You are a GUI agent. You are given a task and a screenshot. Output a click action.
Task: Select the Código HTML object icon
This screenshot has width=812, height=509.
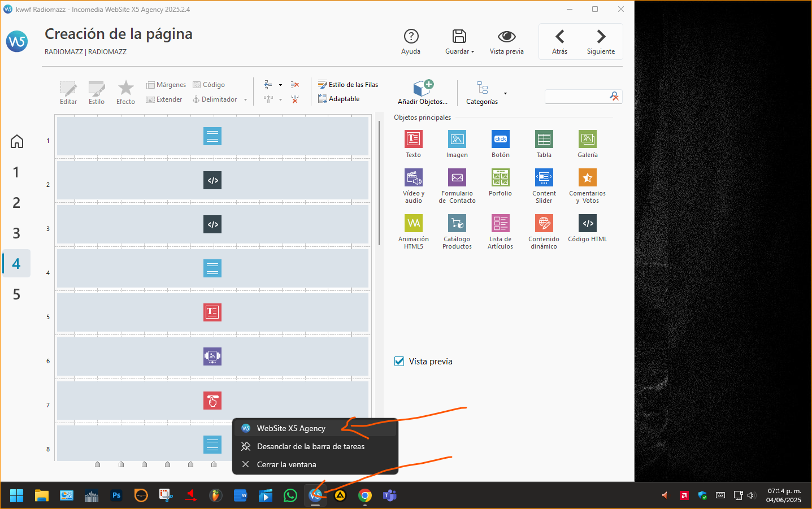coord(587,223)
